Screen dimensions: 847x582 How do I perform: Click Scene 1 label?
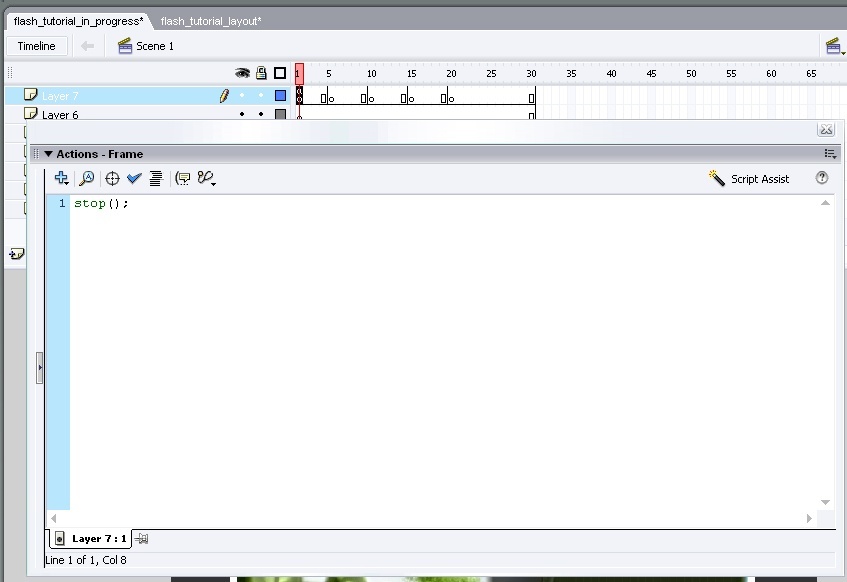(155, 46)
